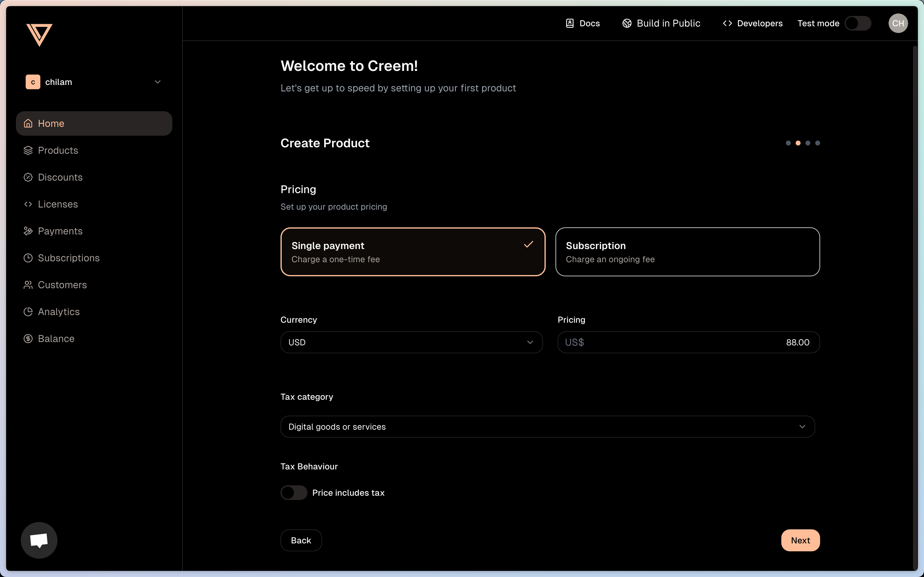Click the Developers code brackets icon
The height and width of the screenshot is (577, 924).
click(727, 23)
